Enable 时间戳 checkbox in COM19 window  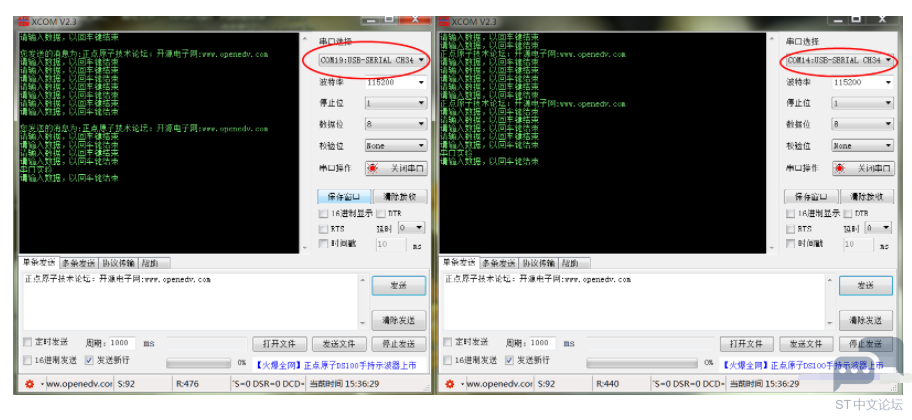tap(323, 244)
